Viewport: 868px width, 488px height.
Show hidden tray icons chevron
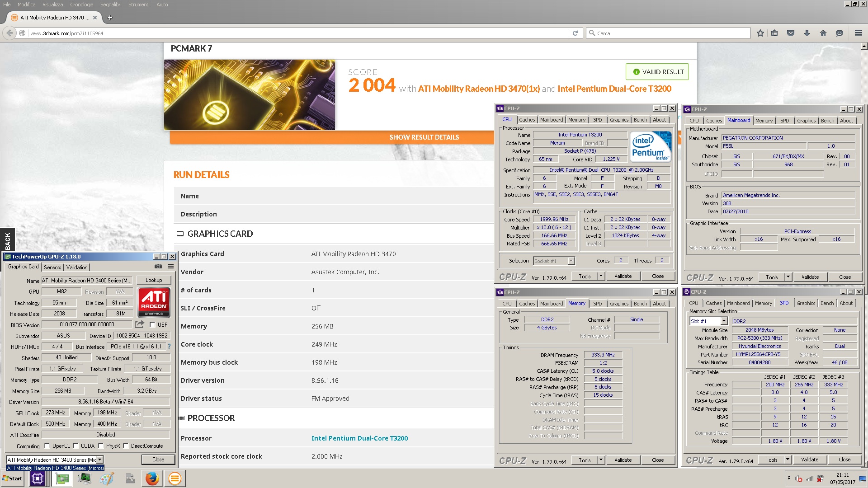tap(789, 478)
